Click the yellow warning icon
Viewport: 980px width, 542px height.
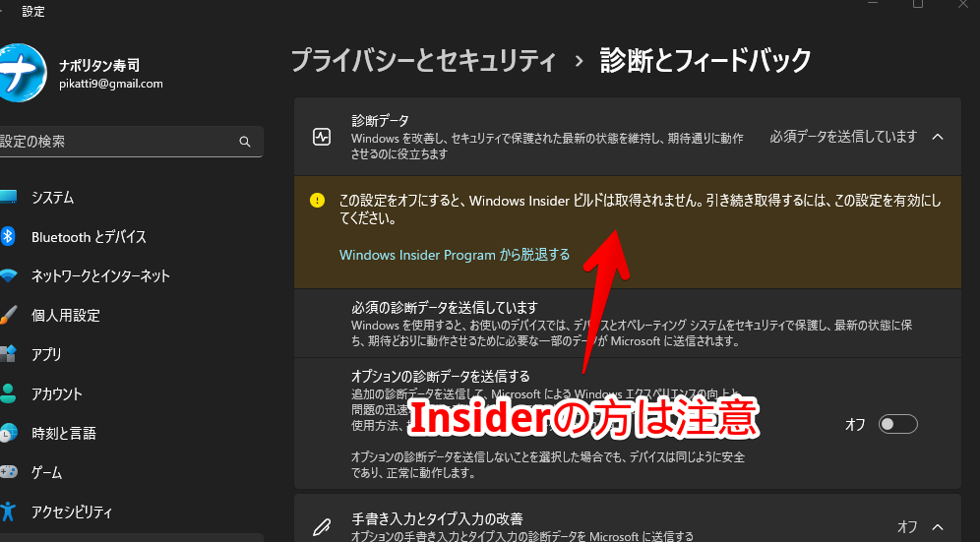point(318,200)
